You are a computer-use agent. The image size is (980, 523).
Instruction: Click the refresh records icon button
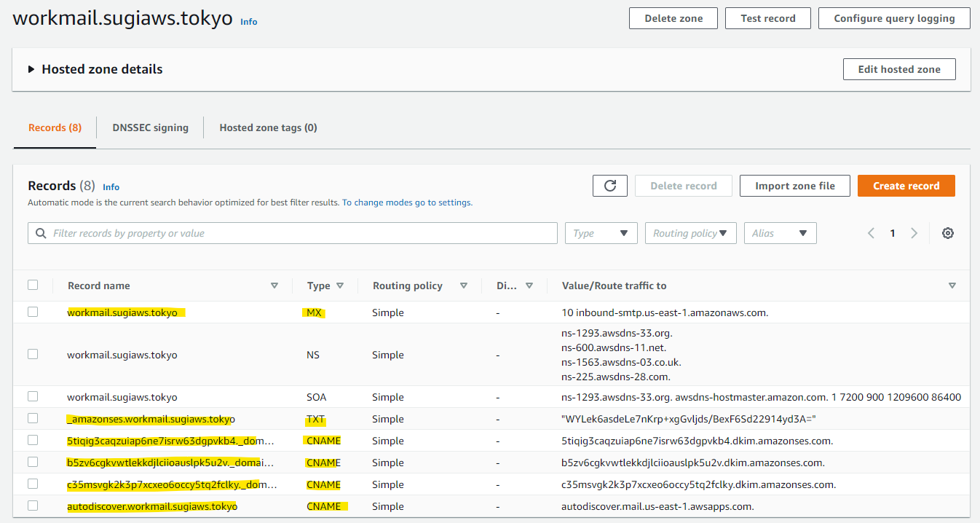pos(610,186)
